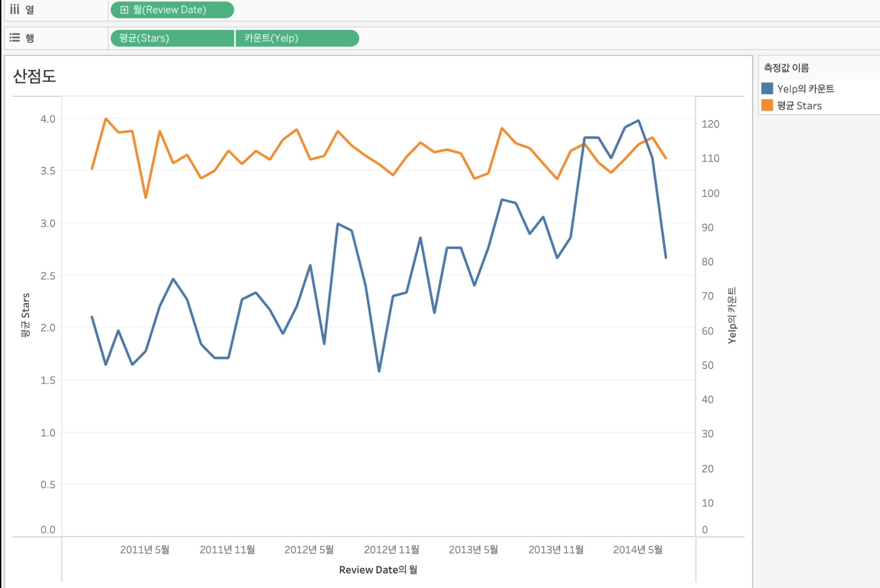Select the 카운트(Yelp) pill in rows
Image resolution: width=880 pixels, height=588 pixels.
(297, 38)
